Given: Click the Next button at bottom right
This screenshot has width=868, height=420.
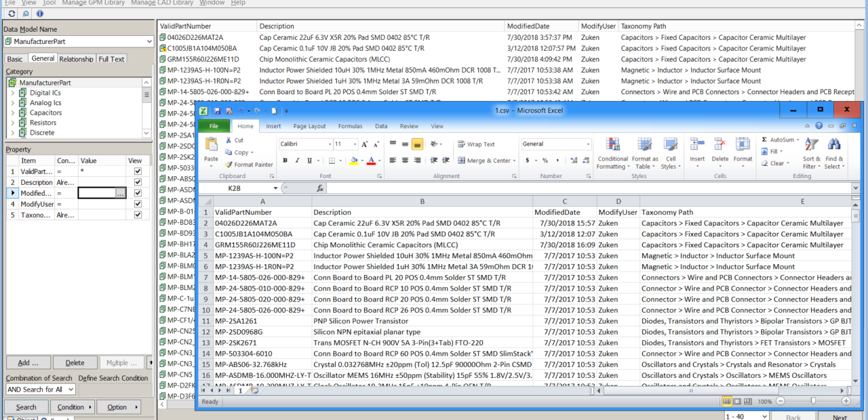Looking at the screenshot, I should point(840,417).
